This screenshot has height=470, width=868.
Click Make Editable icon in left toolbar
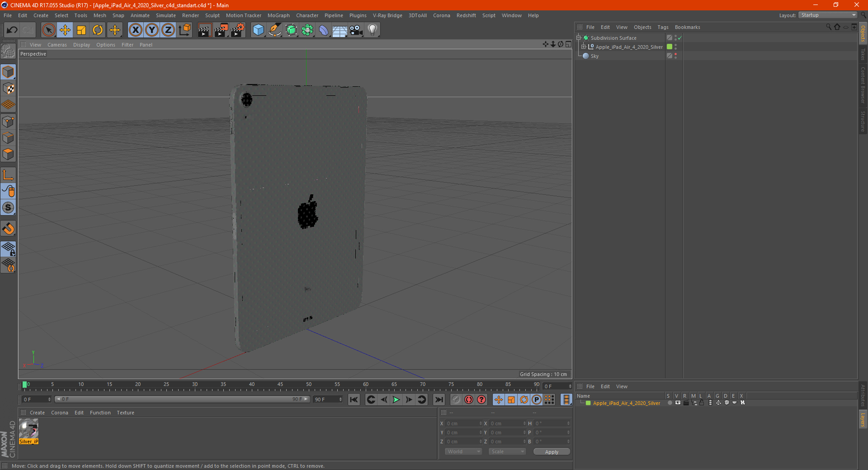point(8,51)
